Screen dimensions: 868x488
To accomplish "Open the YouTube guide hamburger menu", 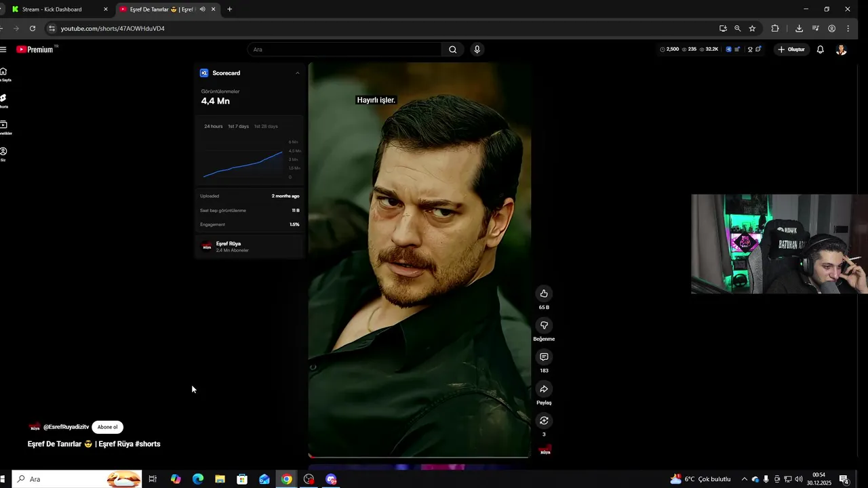I will [x=3, y=49].
